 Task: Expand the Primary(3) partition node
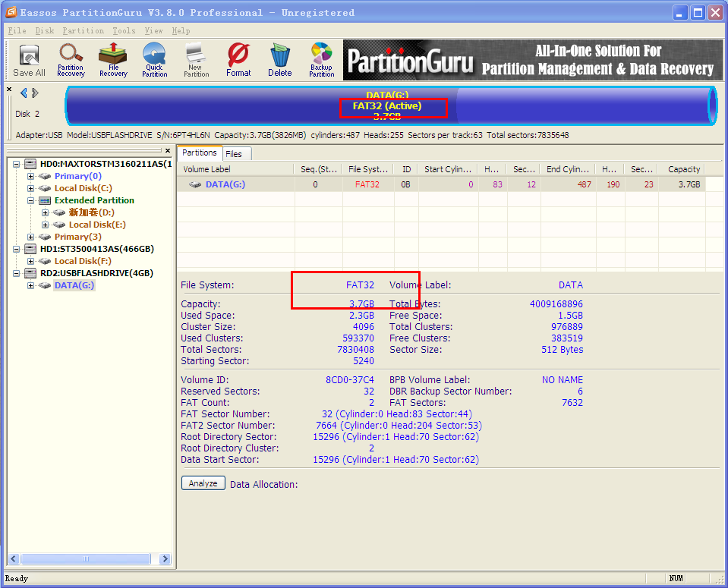pos(30,237)
